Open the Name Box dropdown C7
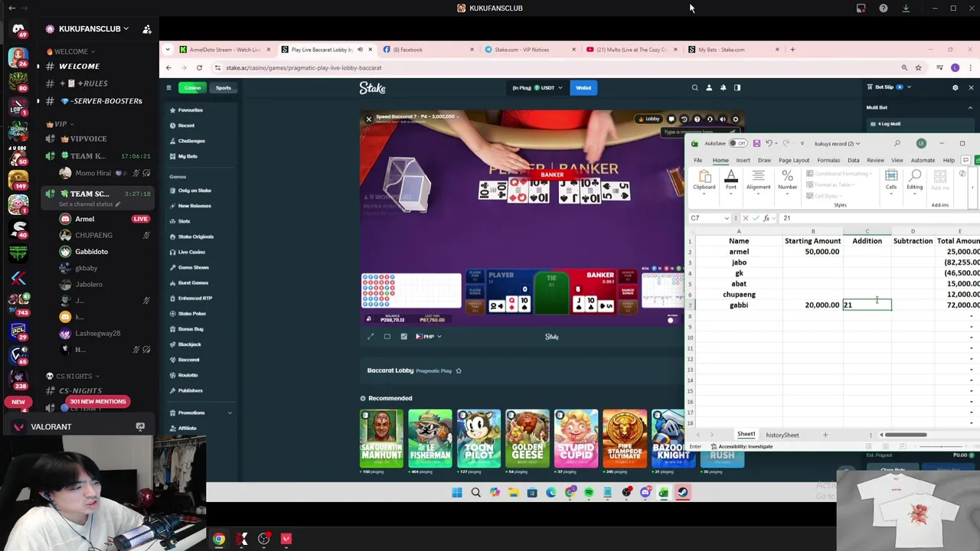This screenshot has width=980, height=551. click(727, 218)
